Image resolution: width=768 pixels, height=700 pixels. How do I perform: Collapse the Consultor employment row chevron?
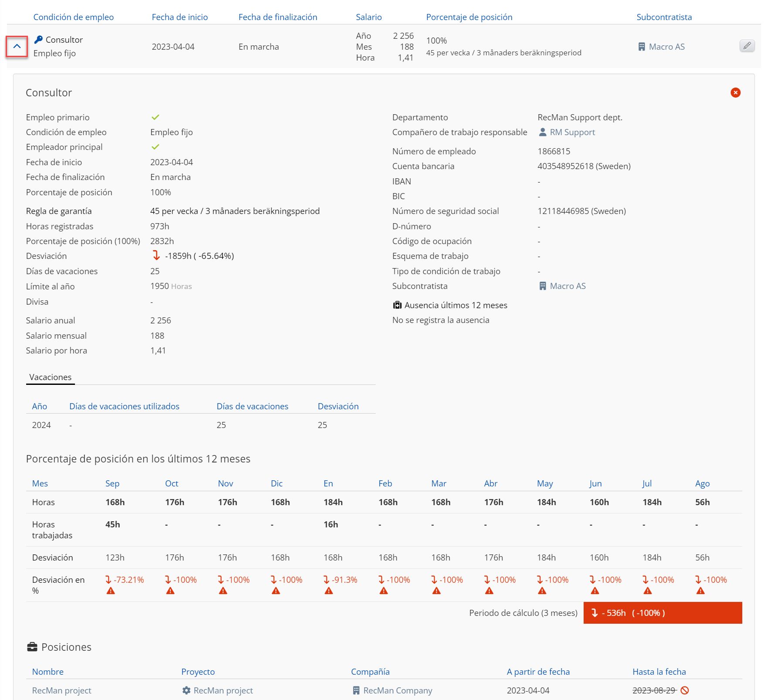(17, 46)
